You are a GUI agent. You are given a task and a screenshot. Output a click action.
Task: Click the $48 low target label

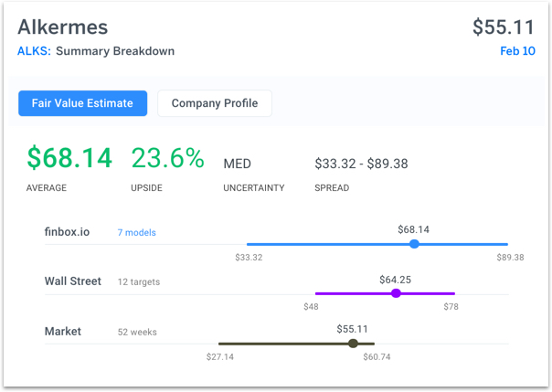point(311,307)
